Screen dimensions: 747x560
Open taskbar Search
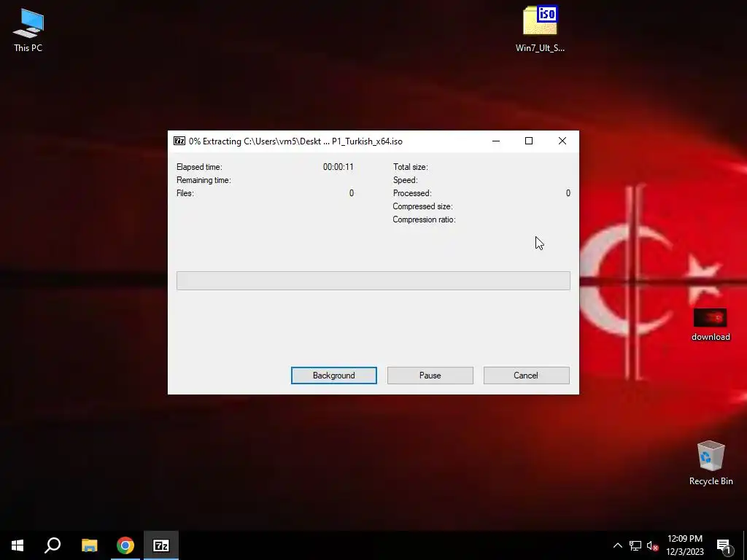[53, 545]
